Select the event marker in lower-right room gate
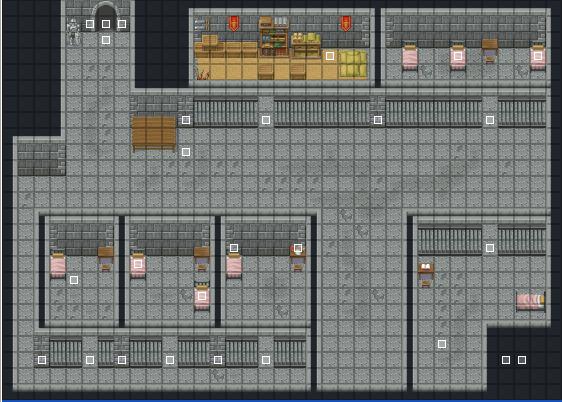The height and width of the screenshot is (402, 562). click(490, 248)
